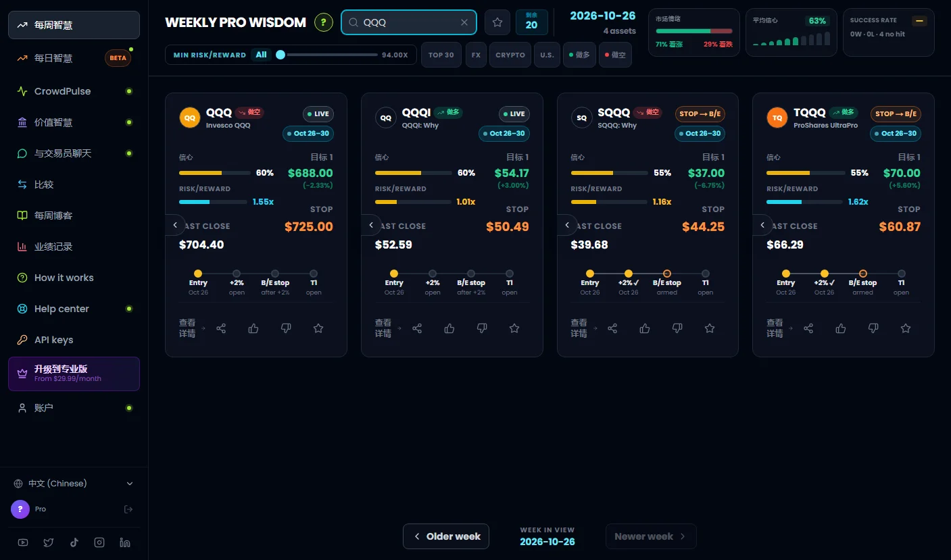Open 每日智慧 in the sidebar
Image resolution: width=951 pixels, height=560 pixels.
click(74, 58)
